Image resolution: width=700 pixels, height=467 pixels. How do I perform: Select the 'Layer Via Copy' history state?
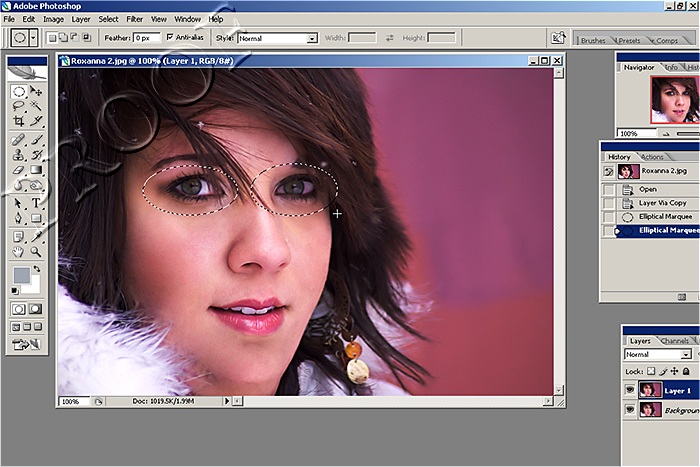(650, 203)
